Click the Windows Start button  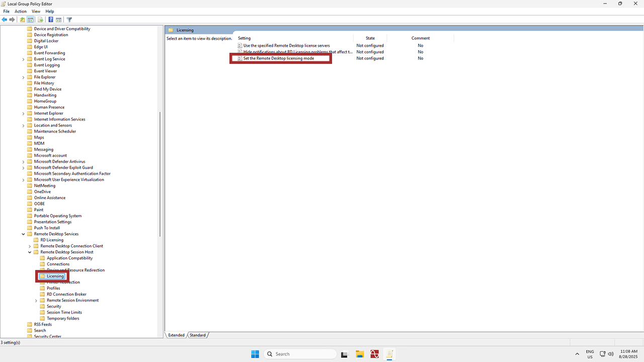255,354
